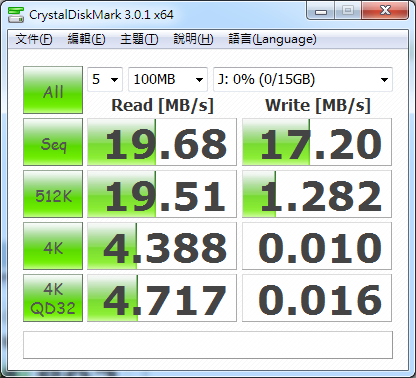The width and height of the screenshot is (416, 378).
Task: Open the 文件(F) menu
Action: click(34, 39)
